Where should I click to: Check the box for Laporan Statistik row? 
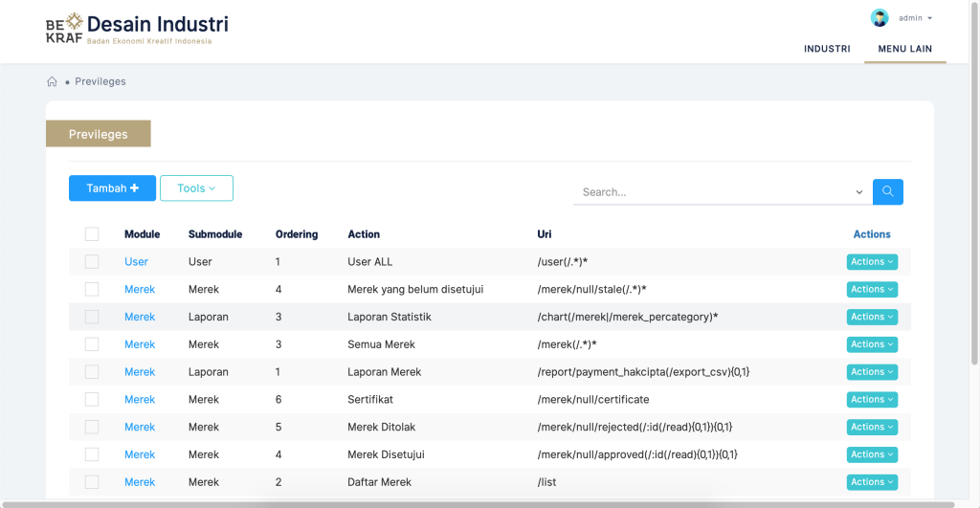(x=92, y=316)
